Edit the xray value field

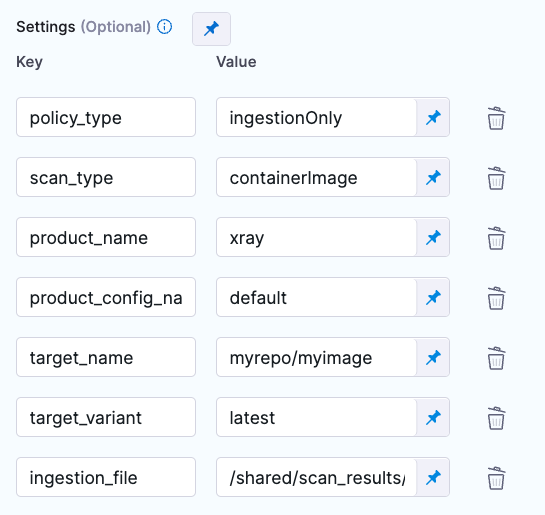point(316,237)
